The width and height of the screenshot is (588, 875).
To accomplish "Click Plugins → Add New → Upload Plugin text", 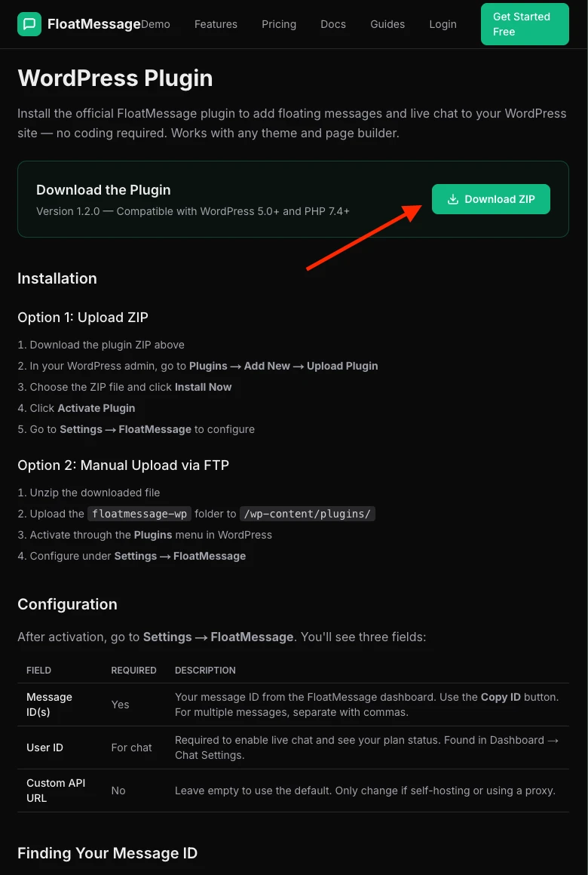I will 283,366.
